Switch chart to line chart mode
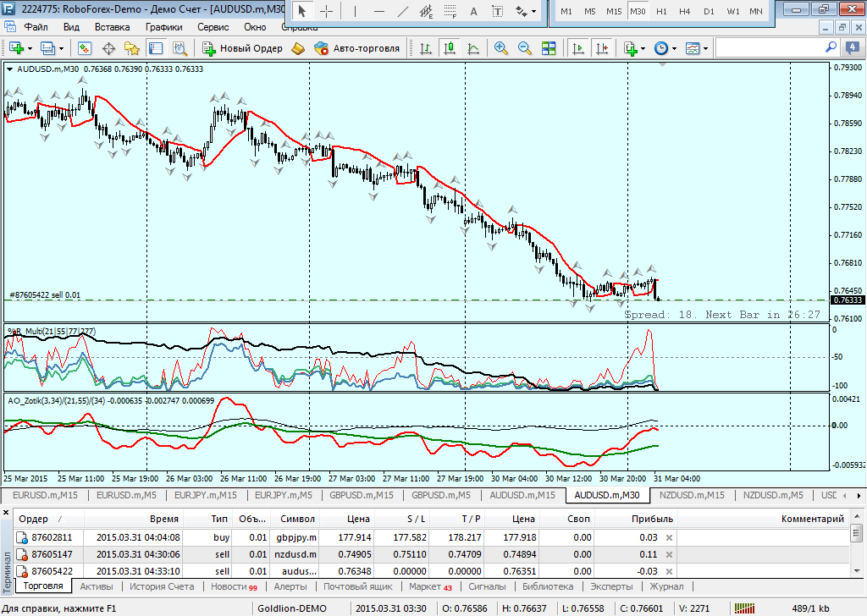This screenshot has width=867, height=616. (473, 48)
